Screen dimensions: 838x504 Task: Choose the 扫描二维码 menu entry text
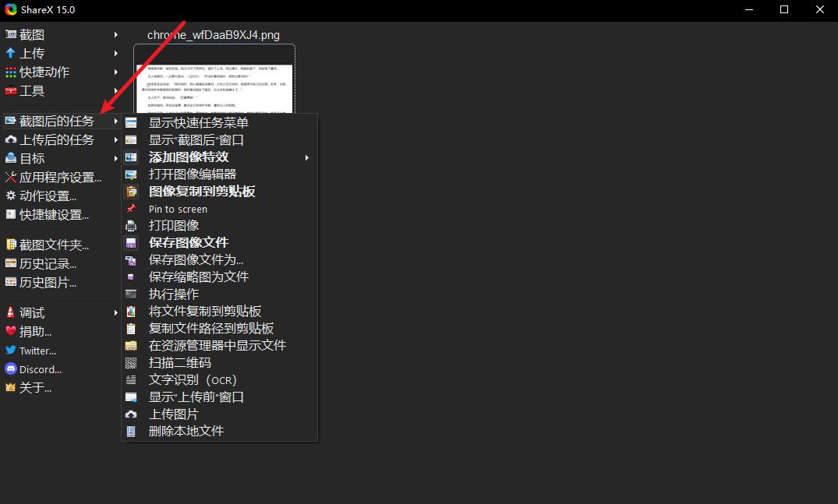point(179,363)
